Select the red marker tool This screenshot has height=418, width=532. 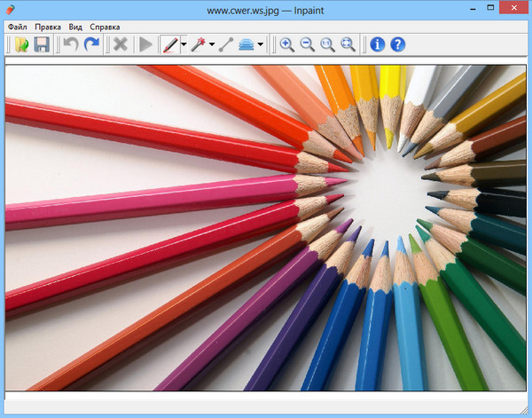pos(169,44)
